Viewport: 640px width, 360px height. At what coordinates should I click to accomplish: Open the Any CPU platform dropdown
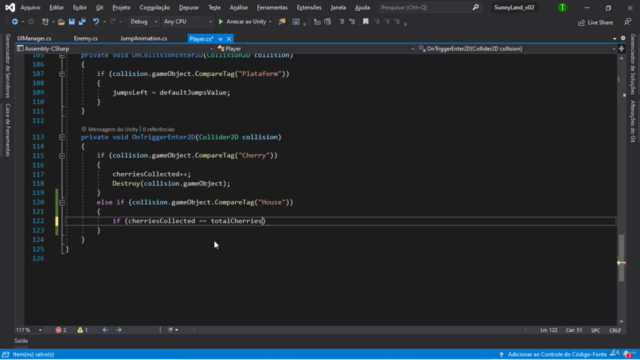[188, 22]
